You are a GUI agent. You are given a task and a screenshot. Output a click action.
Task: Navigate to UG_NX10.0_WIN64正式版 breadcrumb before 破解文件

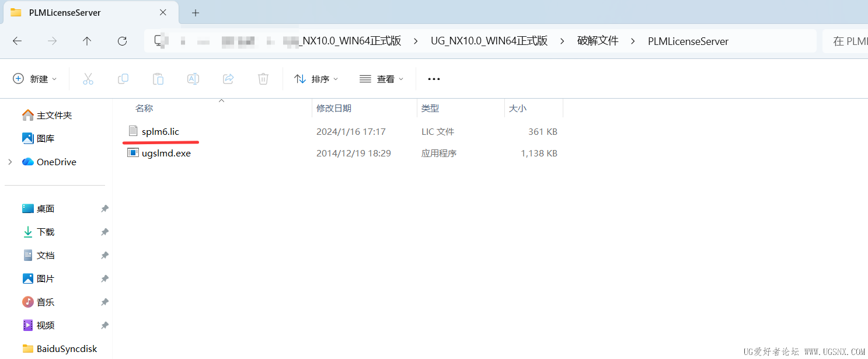[x=489, y=41]
